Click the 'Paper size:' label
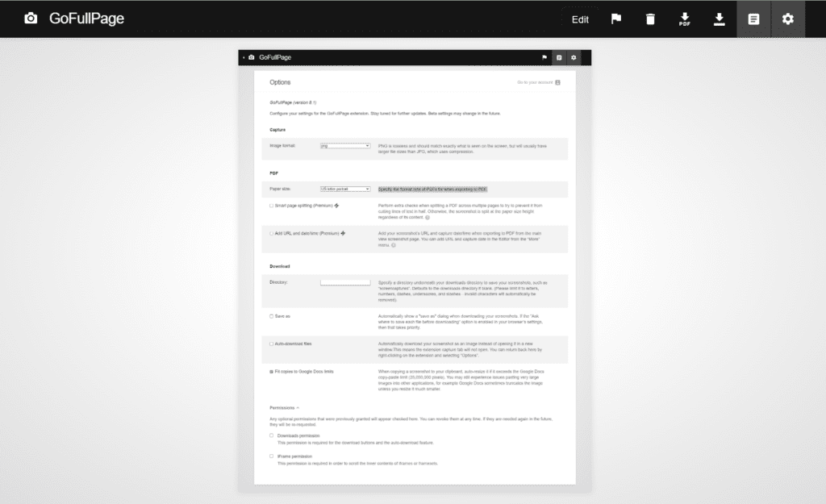 [280, 189]
